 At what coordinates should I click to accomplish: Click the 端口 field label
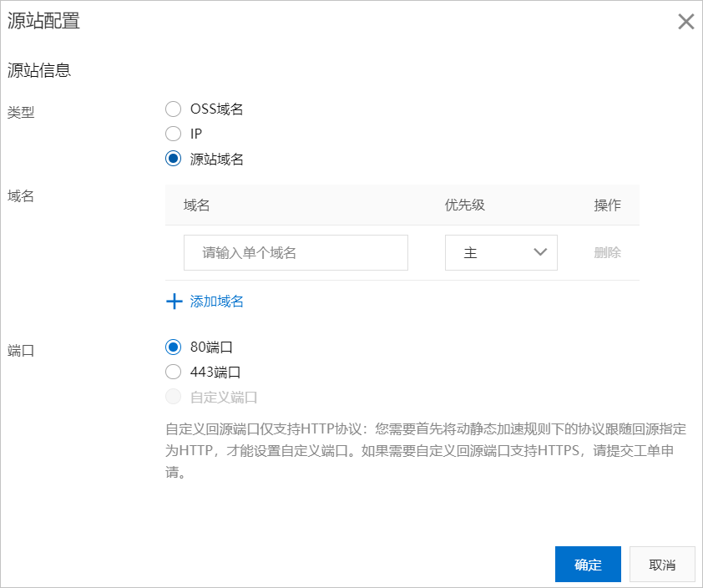(x=21, y=350)
